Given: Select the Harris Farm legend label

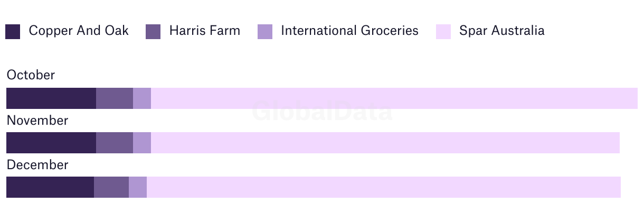Looking at the screenshot, I should 205,31.
